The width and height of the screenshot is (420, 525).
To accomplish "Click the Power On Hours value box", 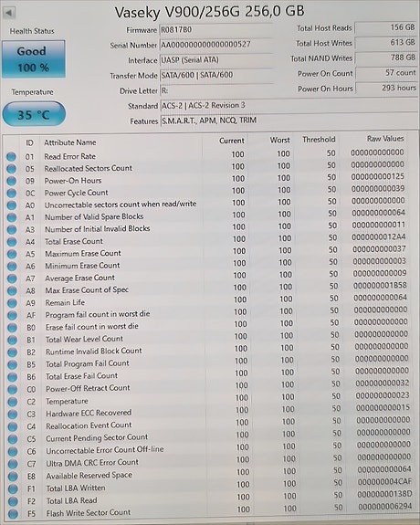I will 386,89.
